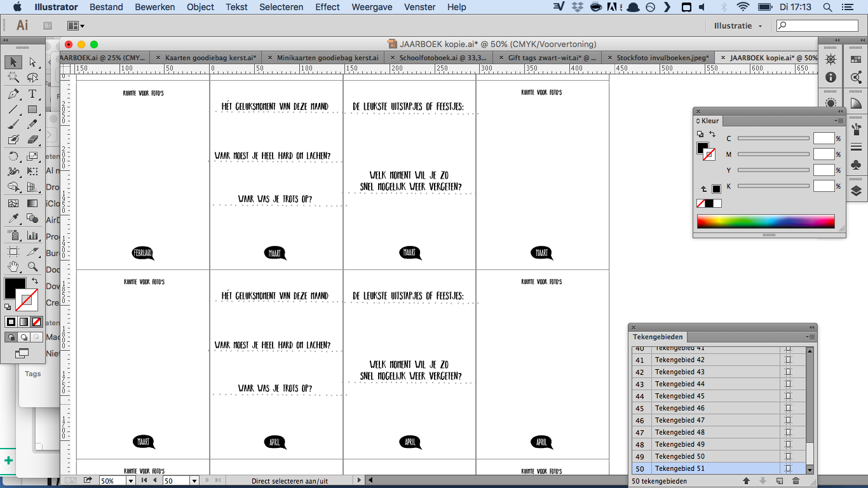
Task: Open artboard navigation dropdown showing 50
Action: click(x=194, y=481)
